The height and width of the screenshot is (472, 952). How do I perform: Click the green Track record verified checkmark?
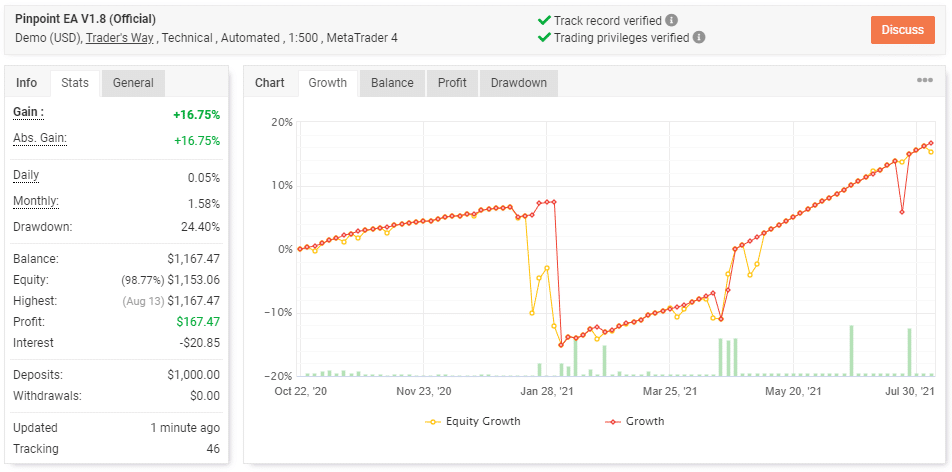click(x=544, y=20)
